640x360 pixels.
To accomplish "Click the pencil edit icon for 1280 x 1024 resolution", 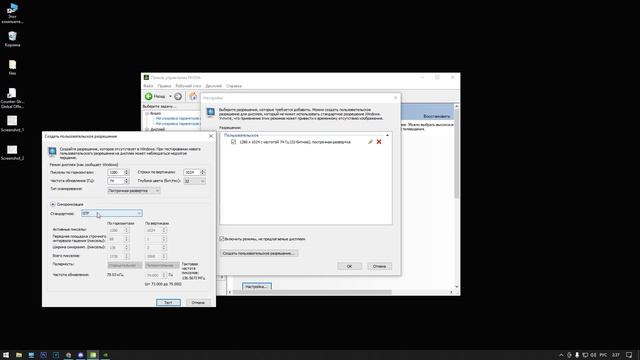I will pos(370,142).
